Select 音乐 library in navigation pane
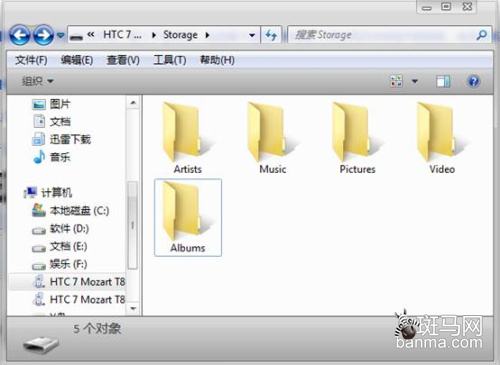The width and height of the screenshot is (500, 365). [52, 157]
